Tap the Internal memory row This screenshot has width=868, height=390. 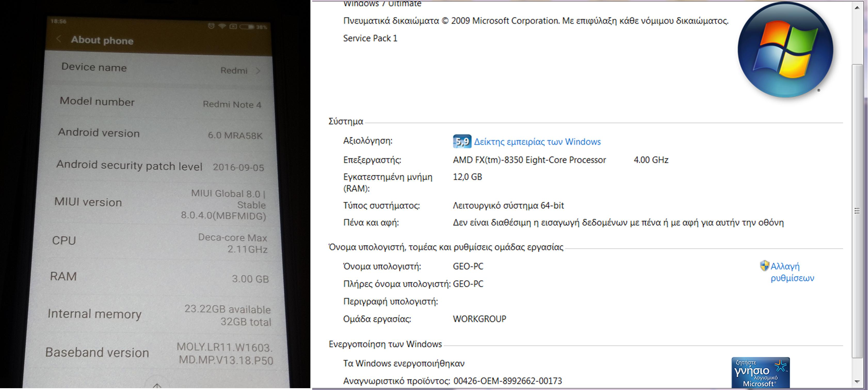click(x=158, y=315)
